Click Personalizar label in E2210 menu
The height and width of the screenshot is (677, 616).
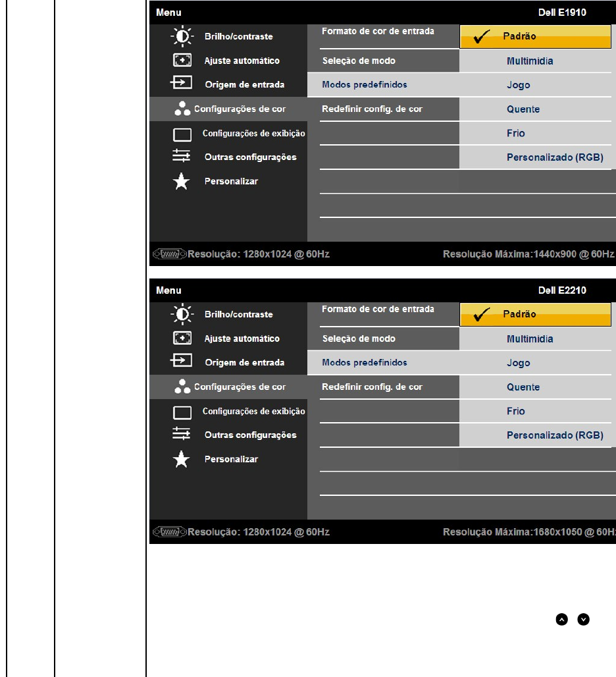tap(231, 460)
